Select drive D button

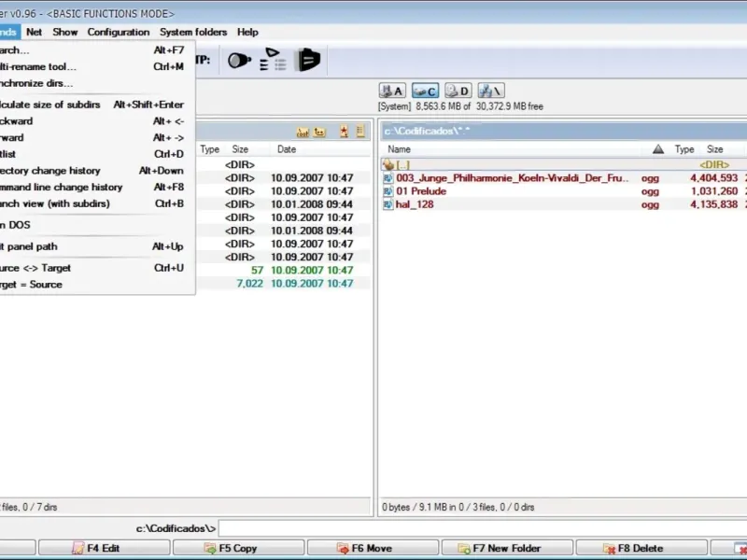pos(458,91)
